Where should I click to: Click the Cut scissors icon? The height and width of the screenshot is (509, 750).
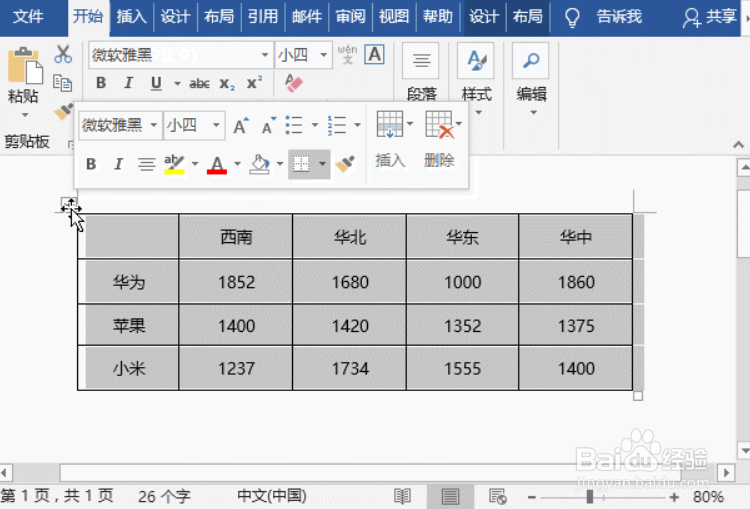[63, 55]
